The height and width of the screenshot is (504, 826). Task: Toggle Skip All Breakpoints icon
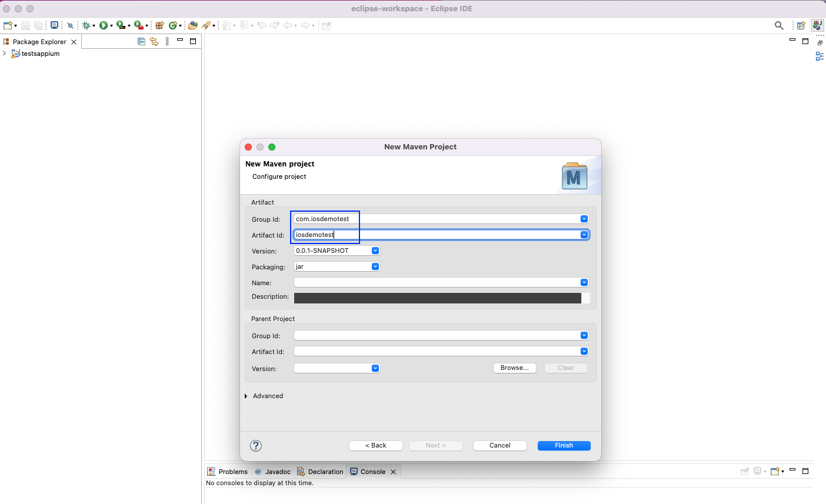click(x=71, y=25)
